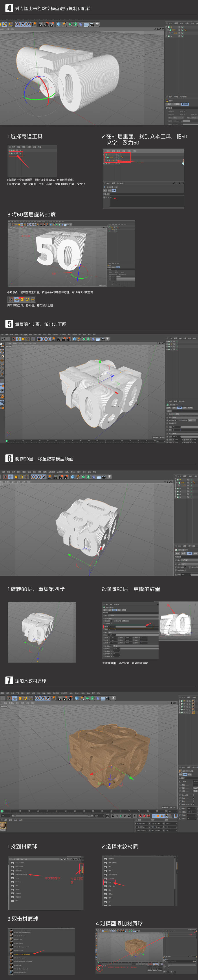Toggle Z axis lock in step 6 toolbar
The image size is (198, 980).
pyautogui.click(x=44, y=477)
